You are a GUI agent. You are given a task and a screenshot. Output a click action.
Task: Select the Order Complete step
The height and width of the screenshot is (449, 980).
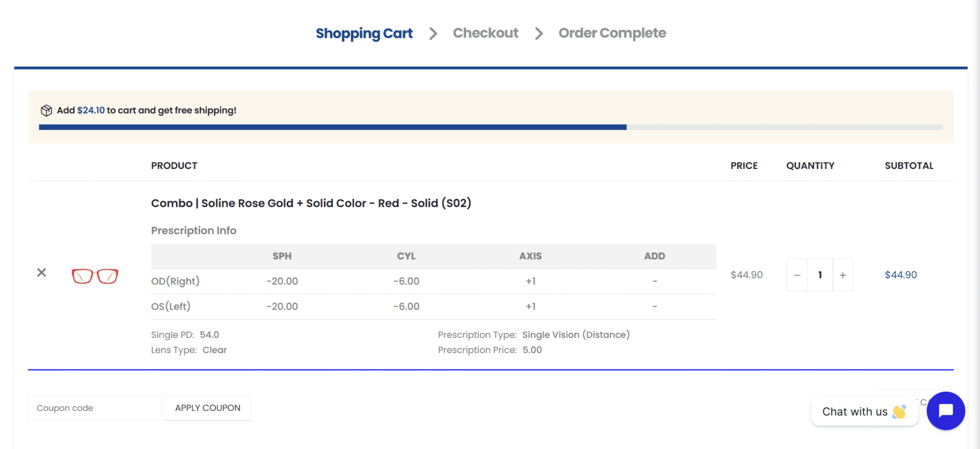point(612,33)
